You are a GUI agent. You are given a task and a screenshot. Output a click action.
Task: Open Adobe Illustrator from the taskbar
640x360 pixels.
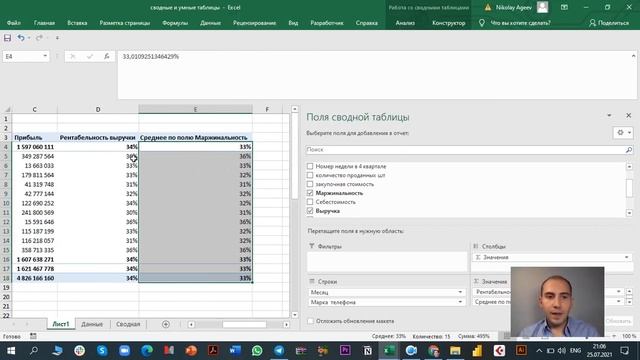click(521, 351)
